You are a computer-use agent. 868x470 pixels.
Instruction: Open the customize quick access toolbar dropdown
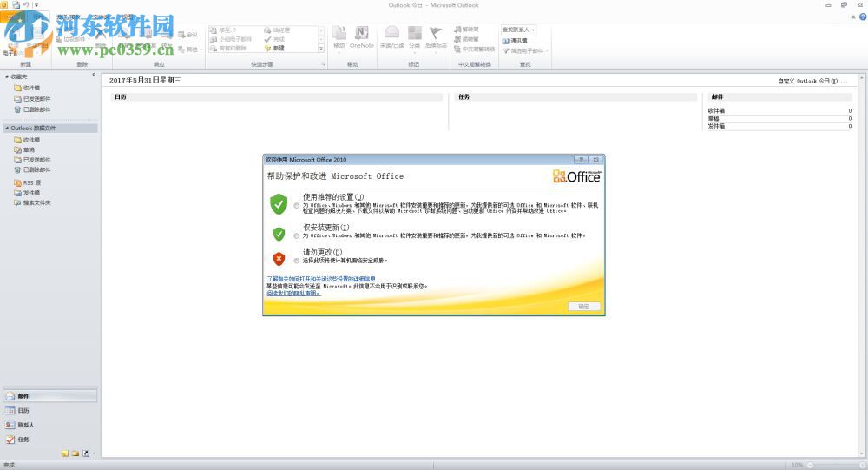(36, 5)
